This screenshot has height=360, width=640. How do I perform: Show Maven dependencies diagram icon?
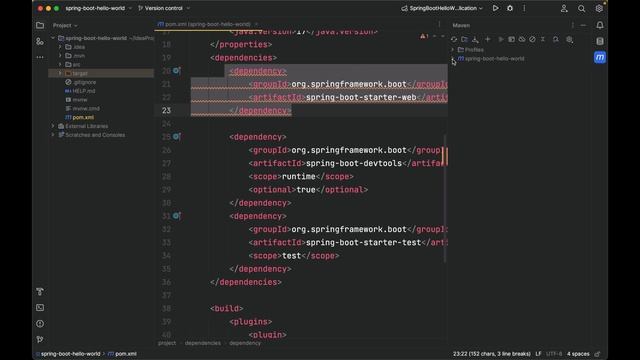[556, 39]
